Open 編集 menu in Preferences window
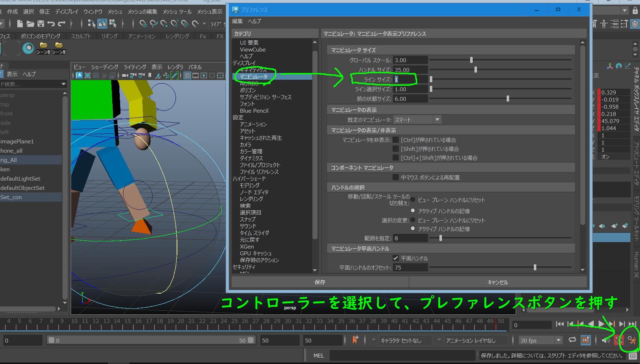 pyautogui.click(x=237, y=21)
